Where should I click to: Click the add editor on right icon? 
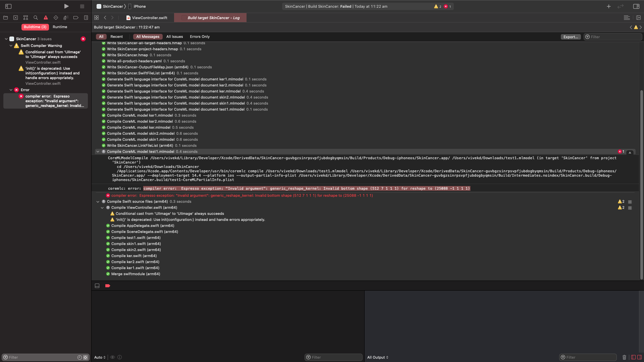point(638,18)
